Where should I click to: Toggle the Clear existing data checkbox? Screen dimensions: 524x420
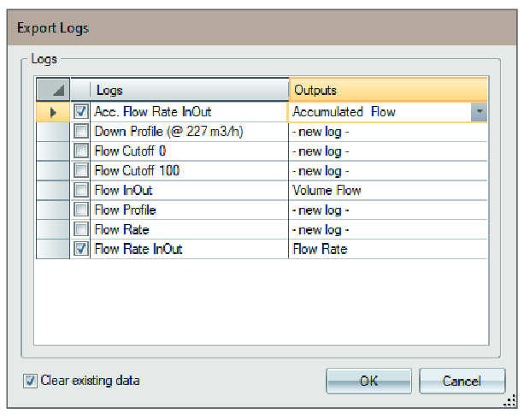30,381
